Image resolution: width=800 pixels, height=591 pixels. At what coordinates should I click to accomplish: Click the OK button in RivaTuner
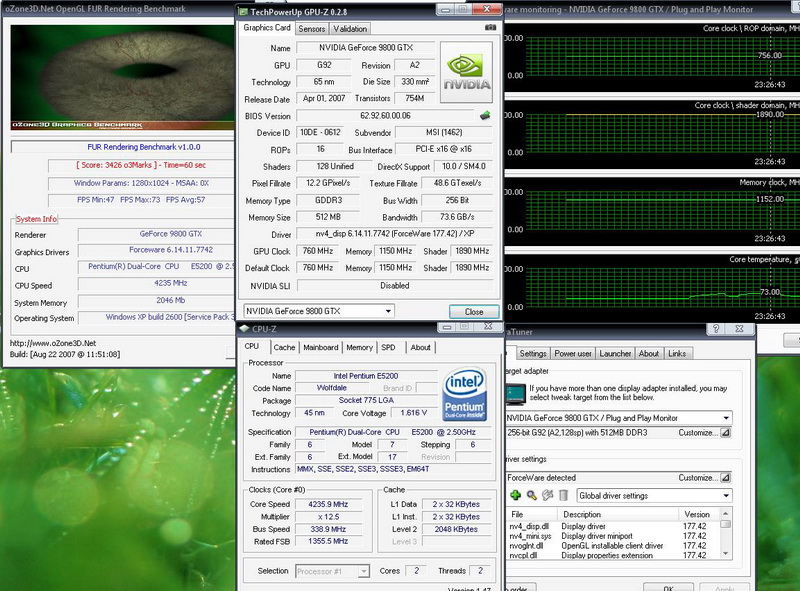click(668, 587)
